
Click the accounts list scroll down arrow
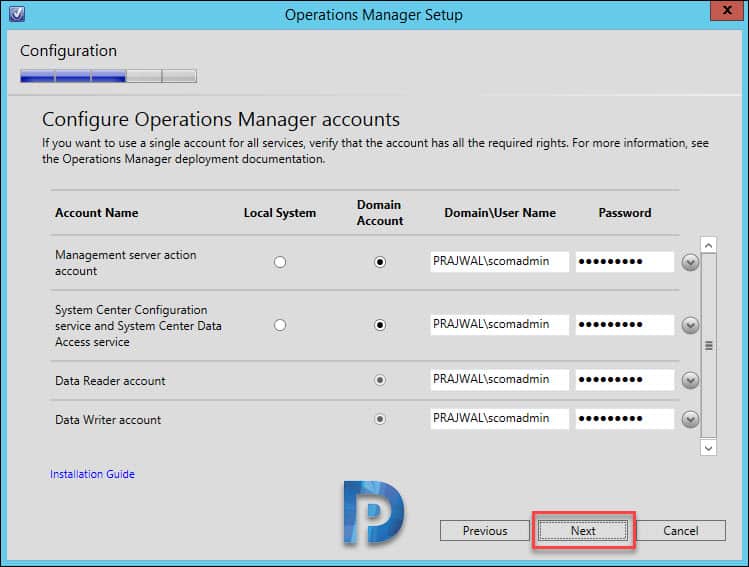[708, 448]
